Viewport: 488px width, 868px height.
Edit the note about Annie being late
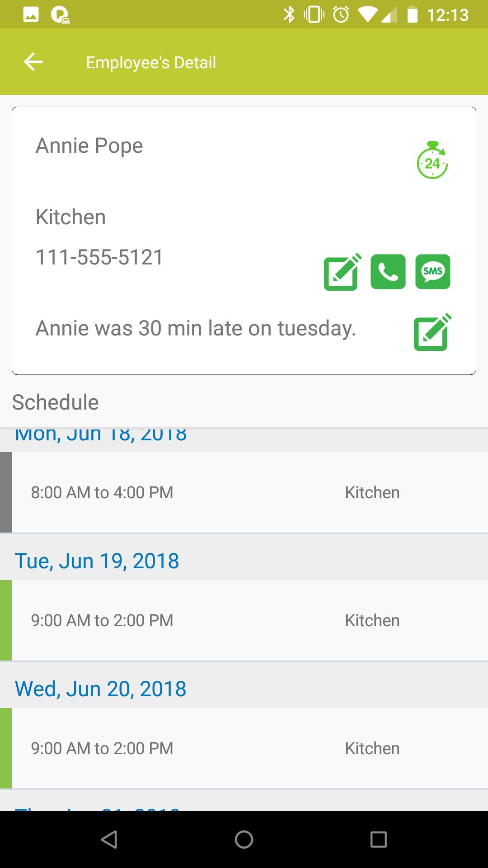click(x=432, y=332)
